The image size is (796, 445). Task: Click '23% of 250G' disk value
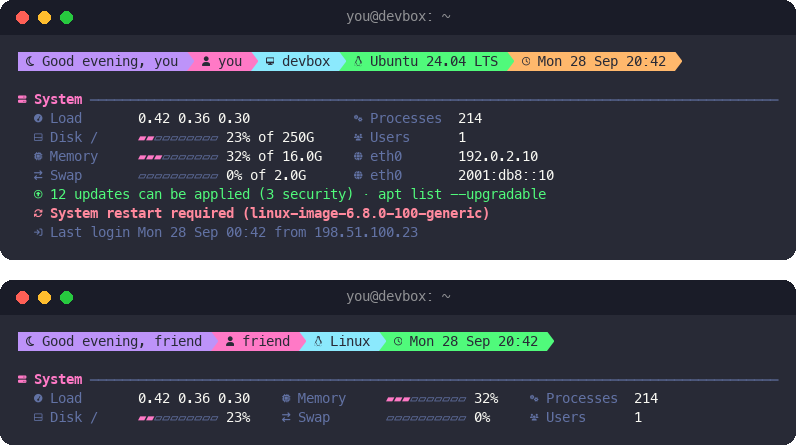(x=270, y=138)
